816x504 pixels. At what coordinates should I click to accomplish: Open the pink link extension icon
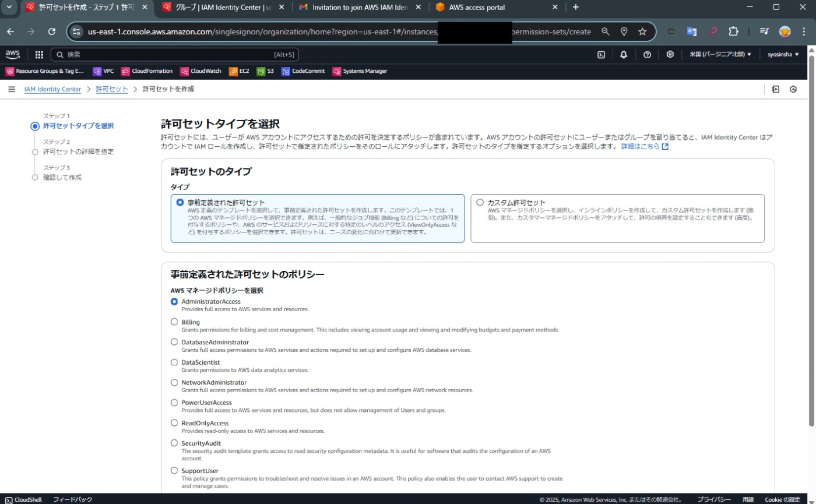tap(713, 31)
